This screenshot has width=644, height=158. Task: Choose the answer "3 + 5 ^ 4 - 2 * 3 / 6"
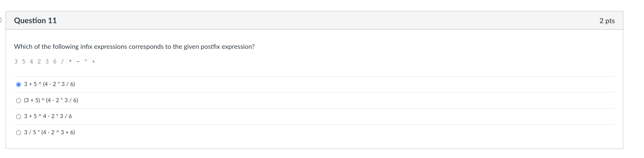pos(18,116)
